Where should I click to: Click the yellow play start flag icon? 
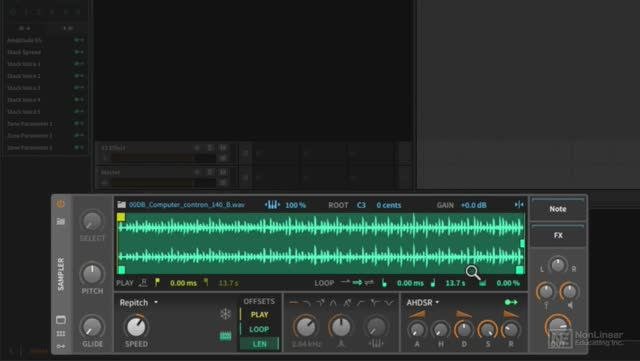[157, 282]
